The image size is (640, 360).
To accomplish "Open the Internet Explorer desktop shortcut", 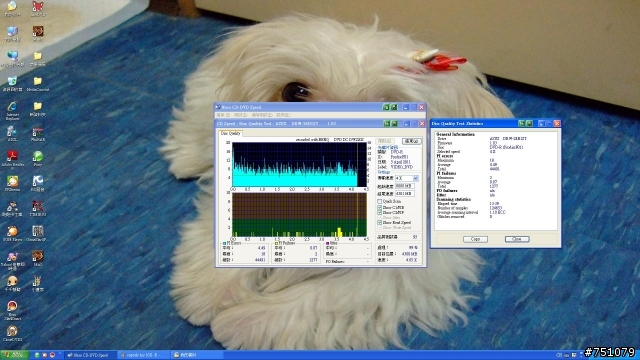I will point(12,111).
